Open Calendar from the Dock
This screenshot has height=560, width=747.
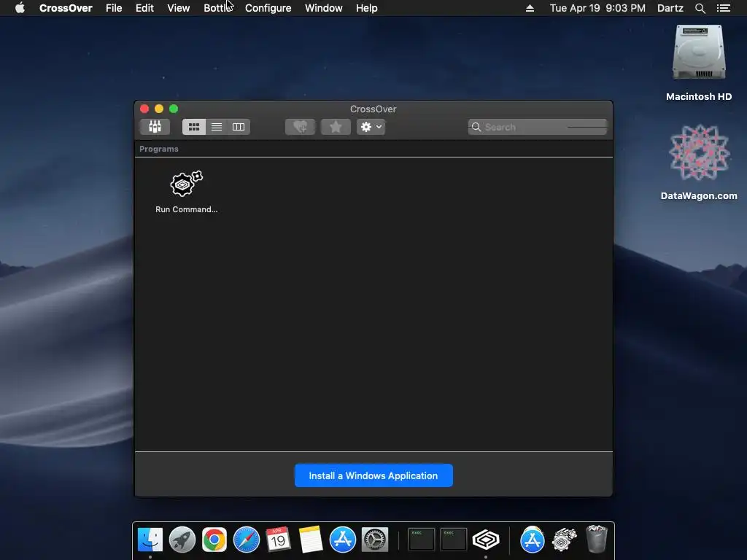tap(278, 540)
